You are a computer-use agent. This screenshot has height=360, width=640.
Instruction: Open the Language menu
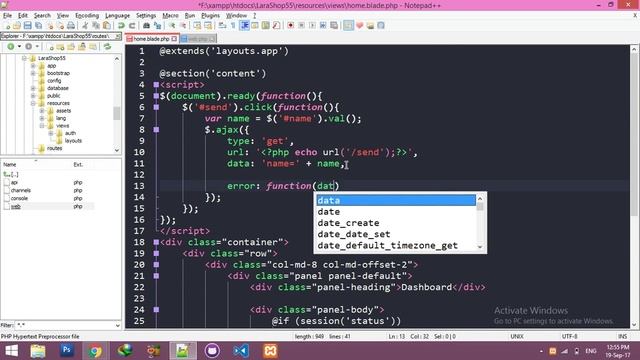[117, 16]
